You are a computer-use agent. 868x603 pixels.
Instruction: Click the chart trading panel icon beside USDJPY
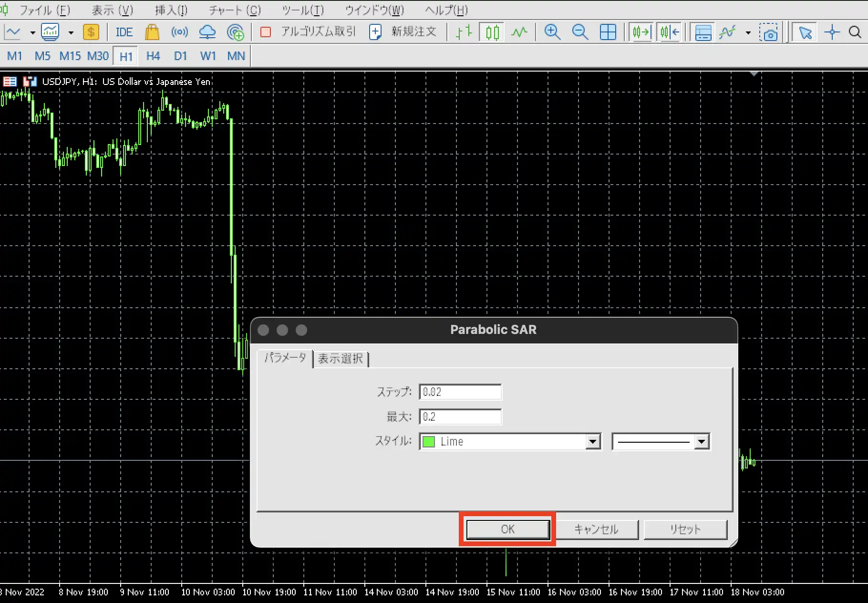(30, 82)
